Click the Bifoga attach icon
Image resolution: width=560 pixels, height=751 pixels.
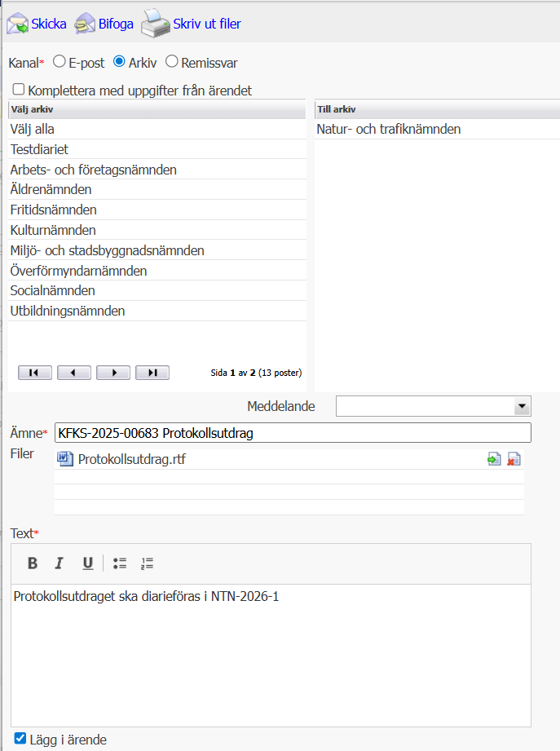coord(84,24)
